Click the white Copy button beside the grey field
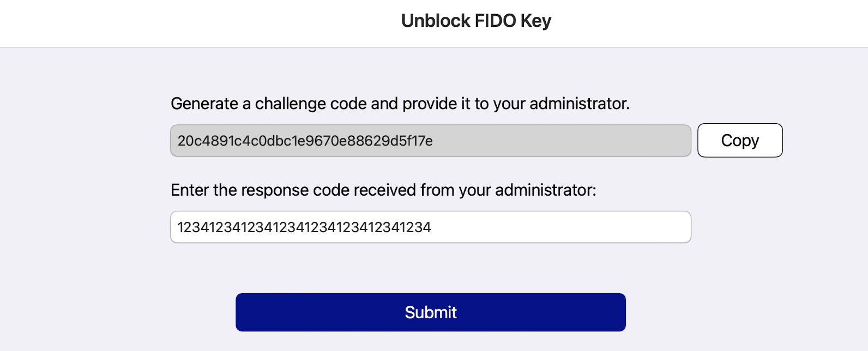 click(x=740, y=140)
